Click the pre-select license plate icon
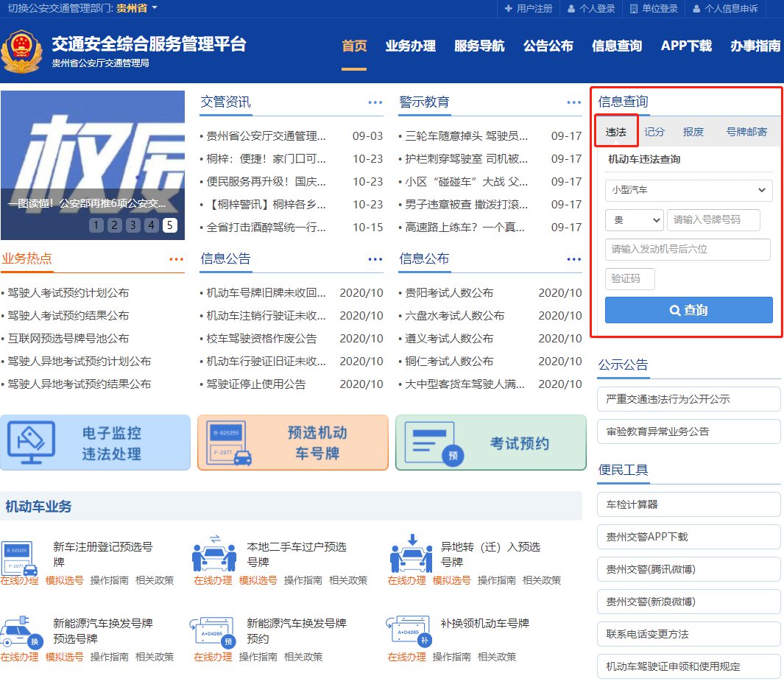This screenshot has height=687, width=784. click(x=229, y=443)
